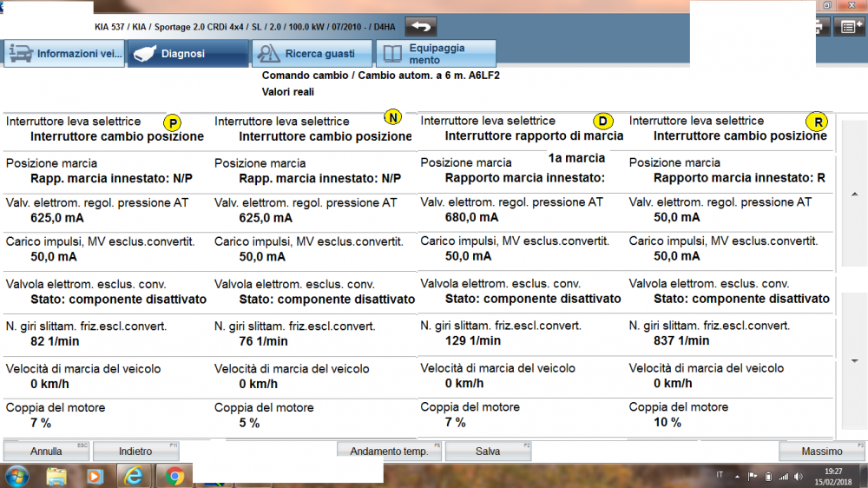The image size is (868, 488).
Task: Click the volume speaker tray icon
Action: [799, 477]
